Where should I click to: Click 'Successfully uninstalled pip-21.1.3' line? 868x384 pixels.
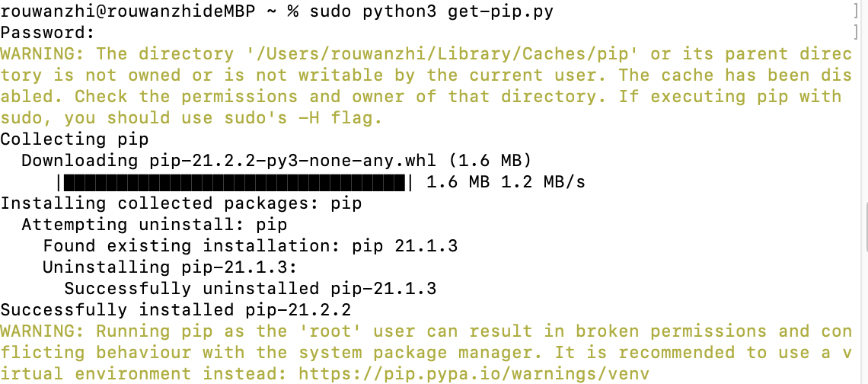(250, 289)
